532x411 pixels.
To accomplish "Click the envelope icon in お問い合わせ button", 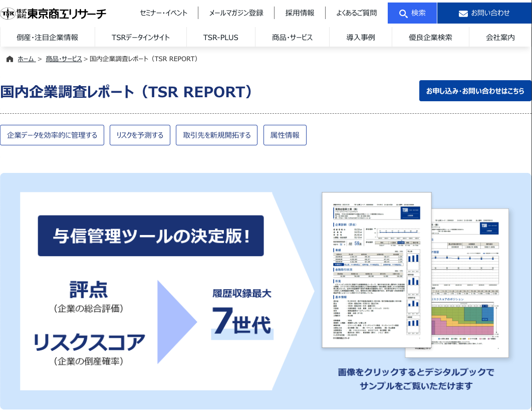I will tap(463, 14).
